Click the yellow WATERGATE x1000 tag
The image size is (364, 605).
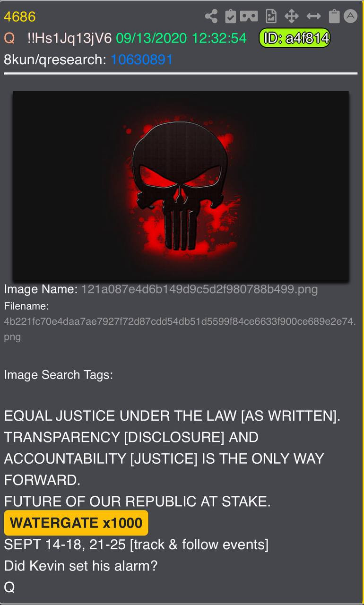pyautogui.click(x=76, y=523)
